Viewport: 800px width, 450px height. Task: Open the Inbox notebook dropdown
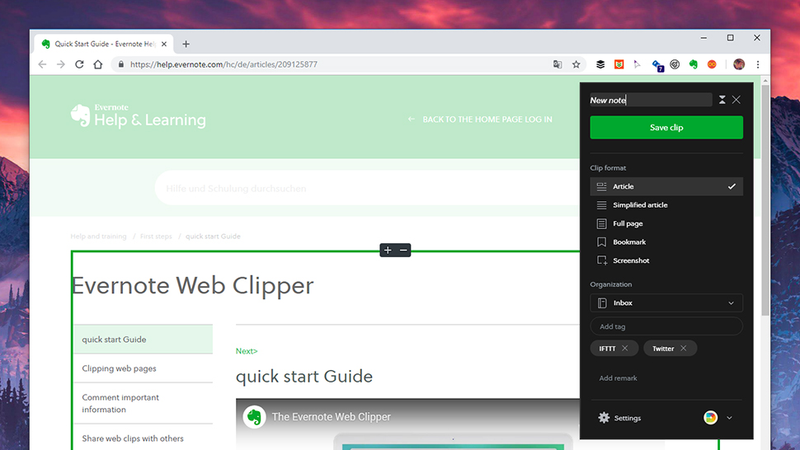666,303
